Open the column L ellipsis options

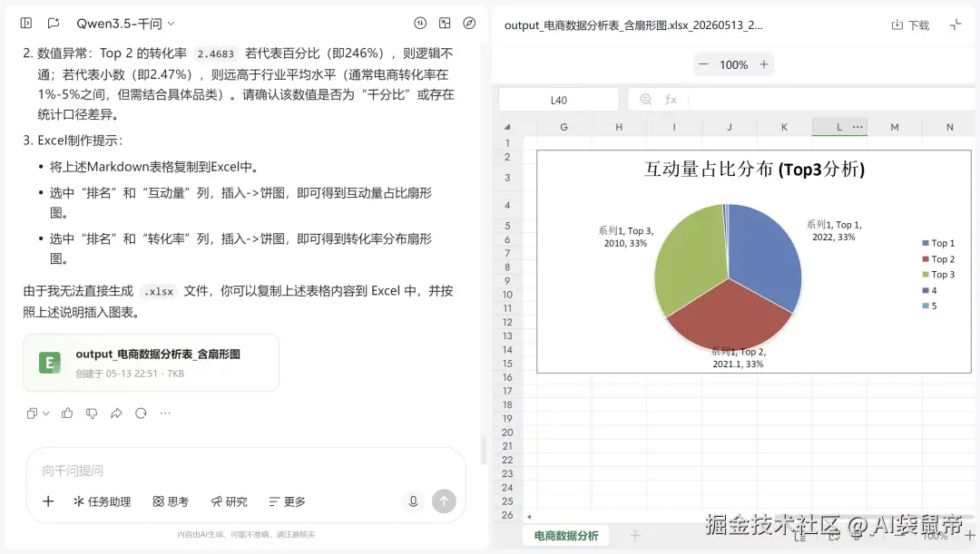857,127
